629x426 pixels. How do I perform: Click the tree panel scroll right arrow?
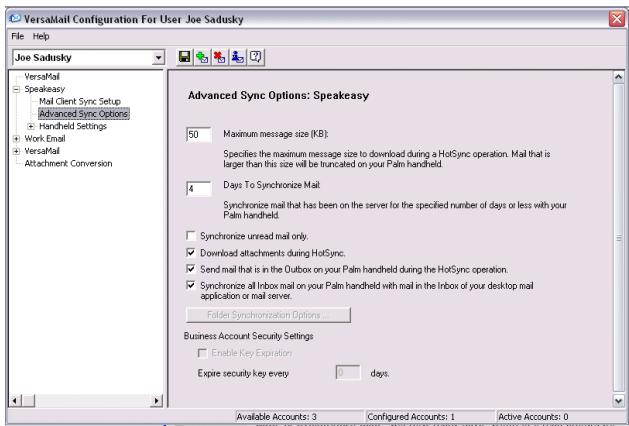pyautogui.click(x=157, y=400)
